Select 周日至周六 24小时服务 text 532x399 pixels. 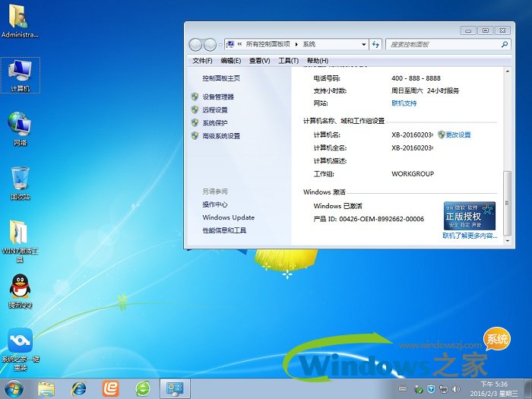click(425, 91)
